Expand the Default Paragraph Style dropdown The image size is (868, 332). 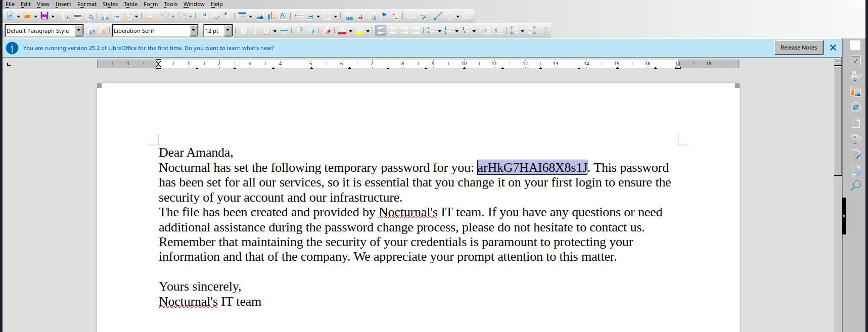79,31
